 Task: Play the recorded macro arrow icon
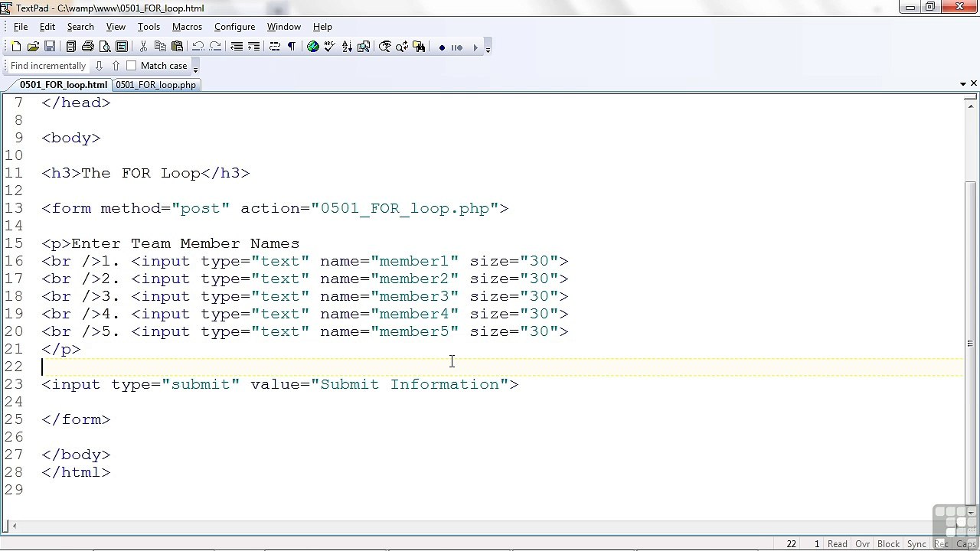[x=475, y=47]
